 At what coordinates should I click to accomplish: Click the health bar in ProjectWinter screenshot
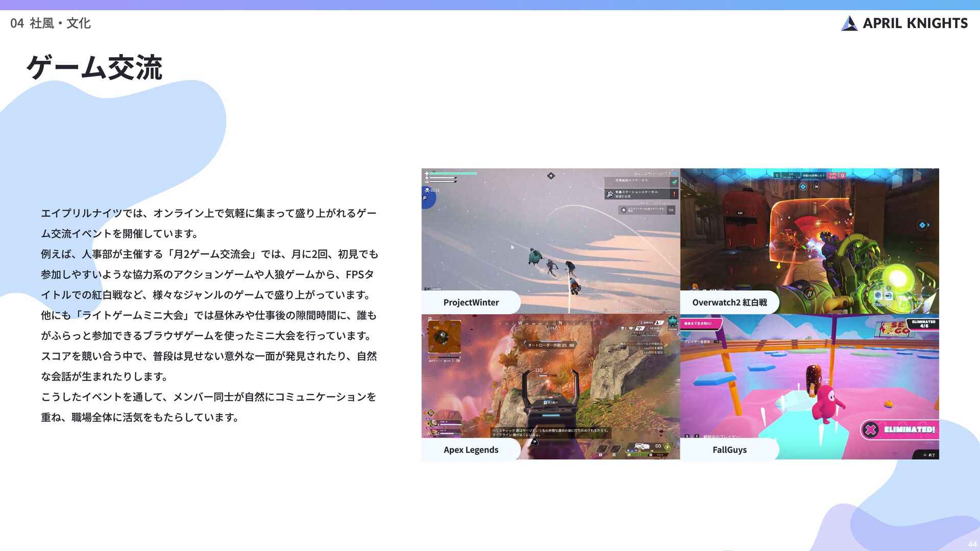(453, 173)
